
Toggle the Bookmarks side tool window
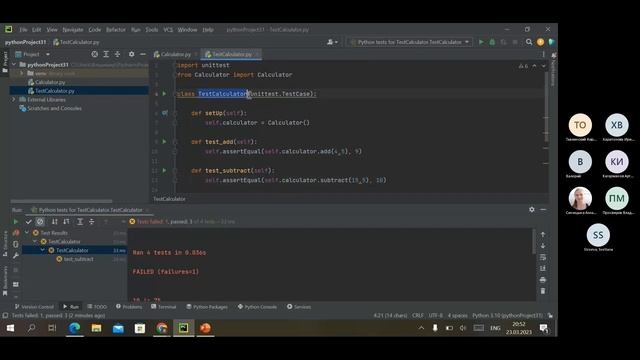(5, 281)
